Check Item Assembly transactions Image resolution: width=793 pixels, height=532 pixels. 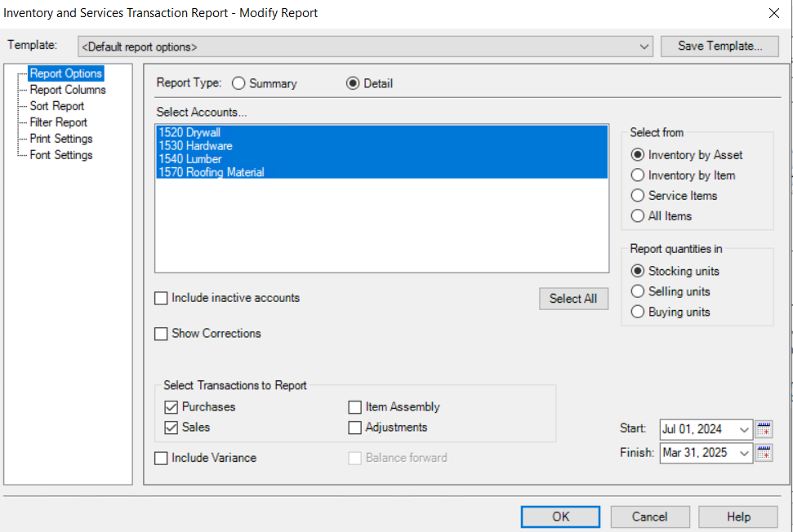point(354,406)
